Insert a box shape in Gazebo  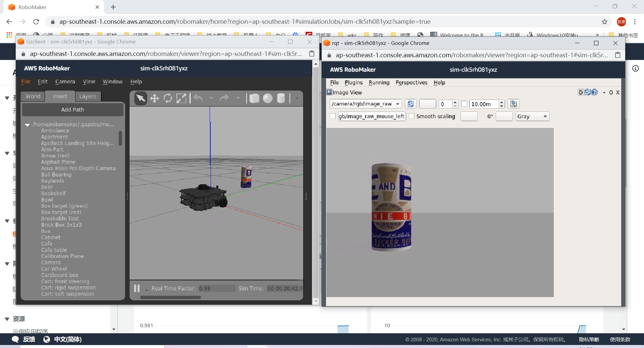click(x=255, y=98)
